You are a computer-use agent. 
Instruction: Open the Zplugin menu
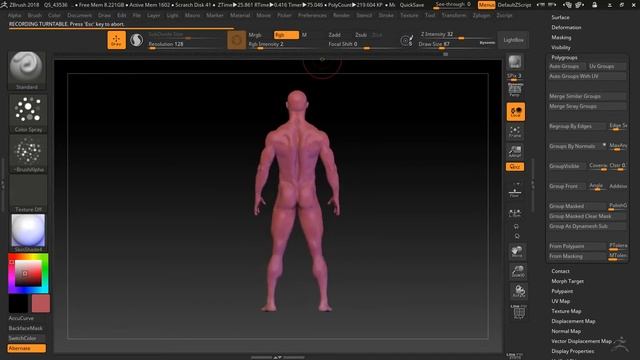[481, 15]
